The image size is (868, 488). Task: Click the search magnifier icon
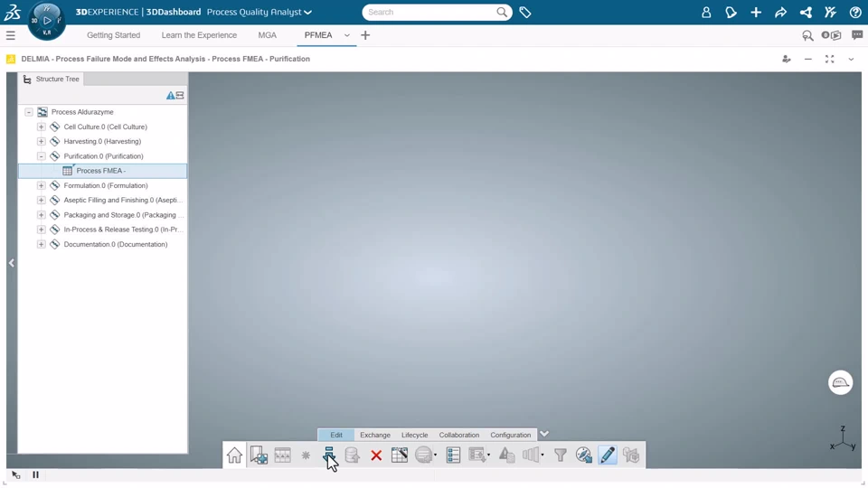[502, 12]
